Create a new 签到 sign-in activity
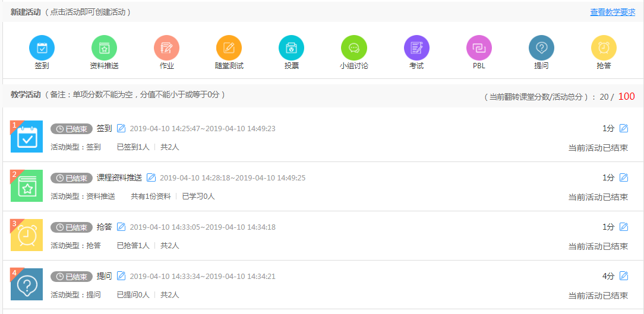The image size is (644, 314). click(42, 47)
